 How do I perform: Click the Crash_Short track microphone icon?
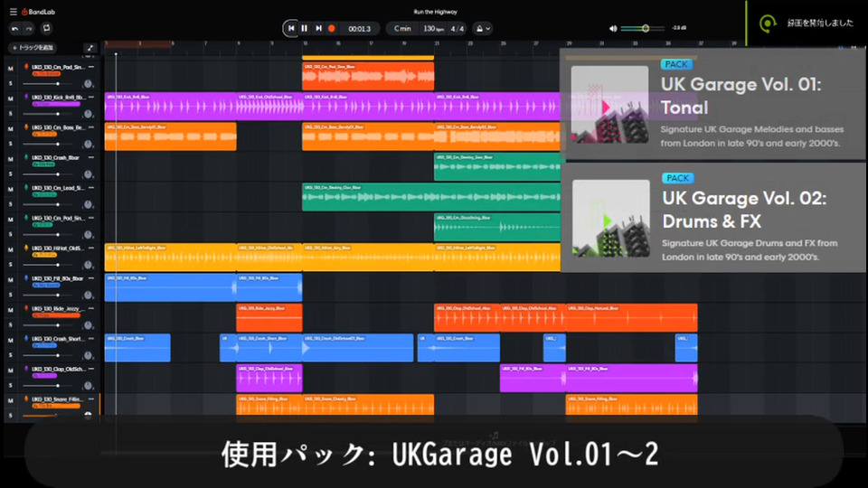(x=26, y=339)
